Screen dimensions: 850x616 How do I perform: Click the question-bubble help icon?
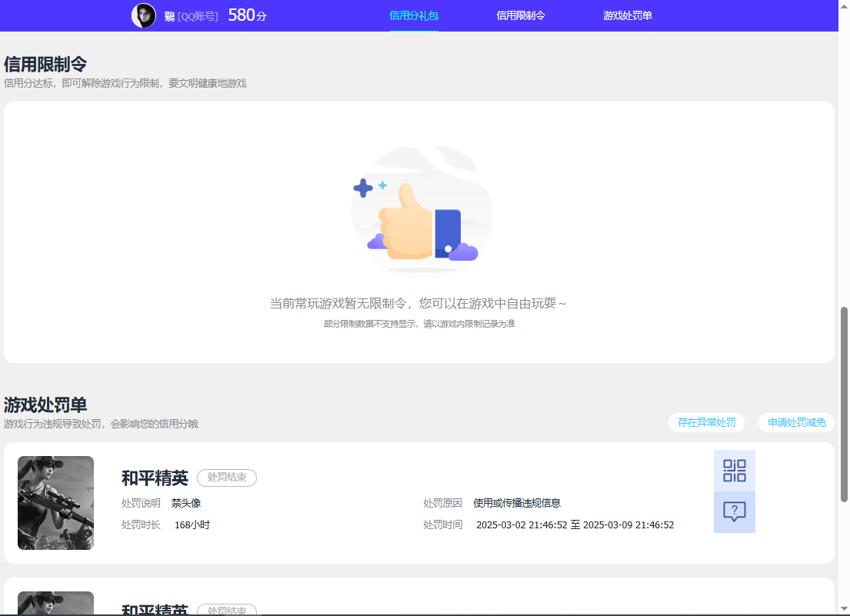click(x=734, y=512)
